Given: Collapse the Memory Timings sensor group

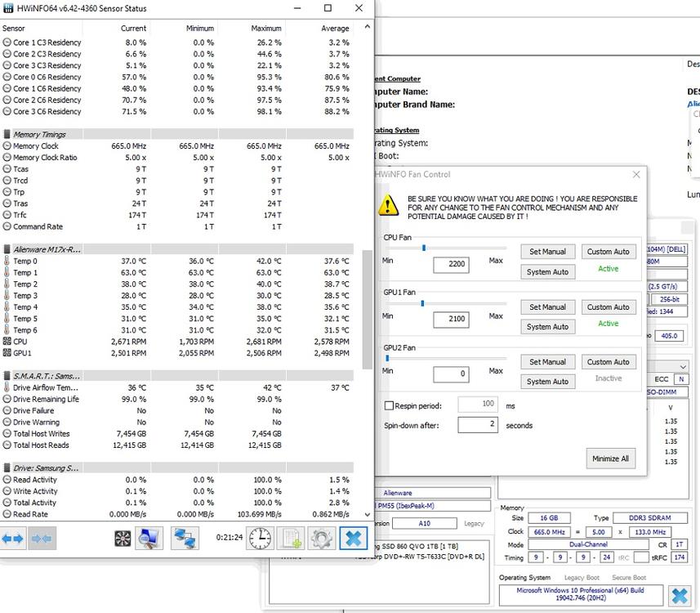Looking at the screenshot, I should pos(7,134).
